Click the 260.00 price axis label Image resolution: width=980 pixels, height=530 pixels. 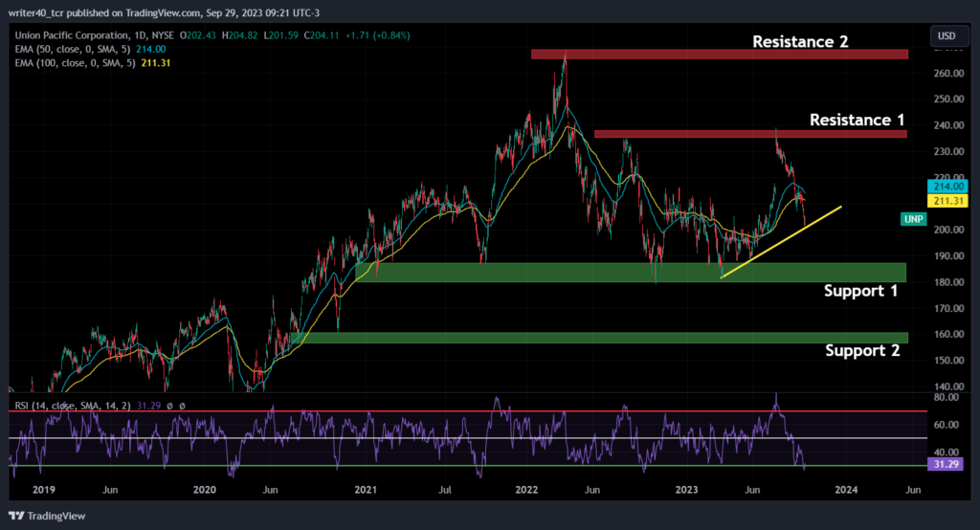coord(948,73)
